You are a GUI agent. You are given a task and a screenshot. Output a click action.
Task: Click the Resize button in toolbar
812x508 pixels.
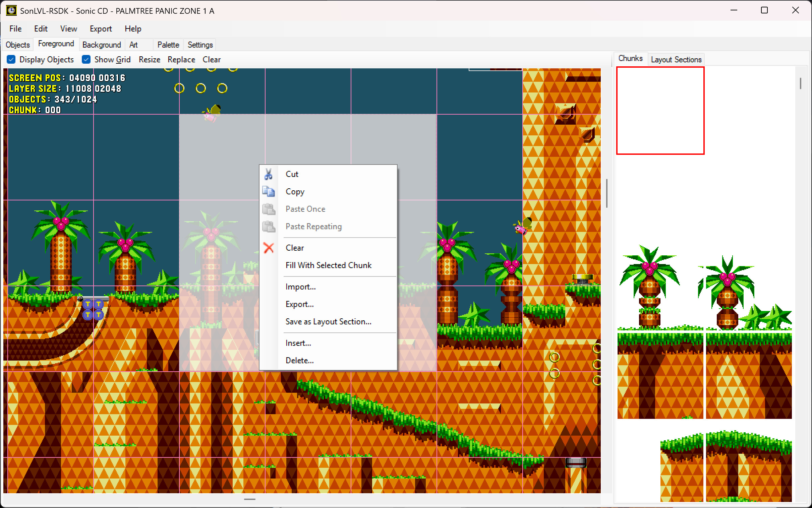pos(149,59)
